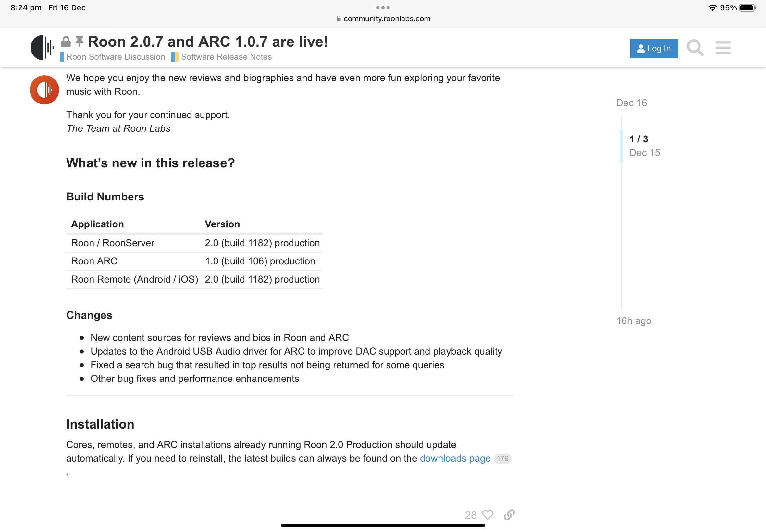The image size is (766, 532).
Task: Tap the locked topic padlock icon
Action: pos(66,42)
